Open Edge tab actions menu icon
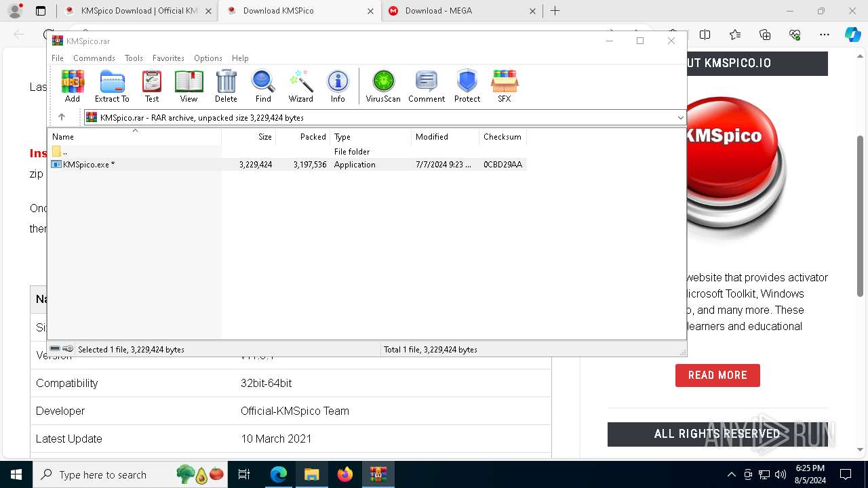Image resolution: width=868 pixels, height=488 pixels. [x=41, y=11]
